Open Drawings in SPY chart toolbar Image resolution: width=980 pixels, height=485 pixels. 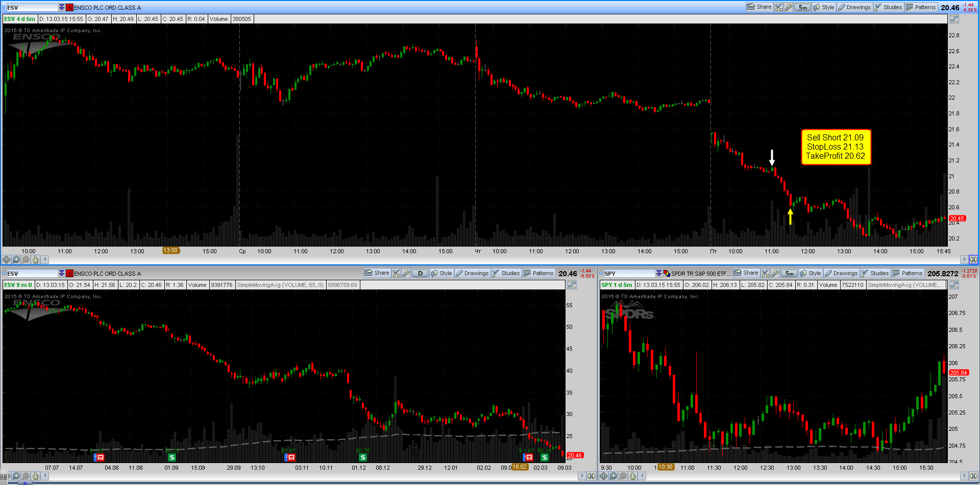[x=841, y=273]
